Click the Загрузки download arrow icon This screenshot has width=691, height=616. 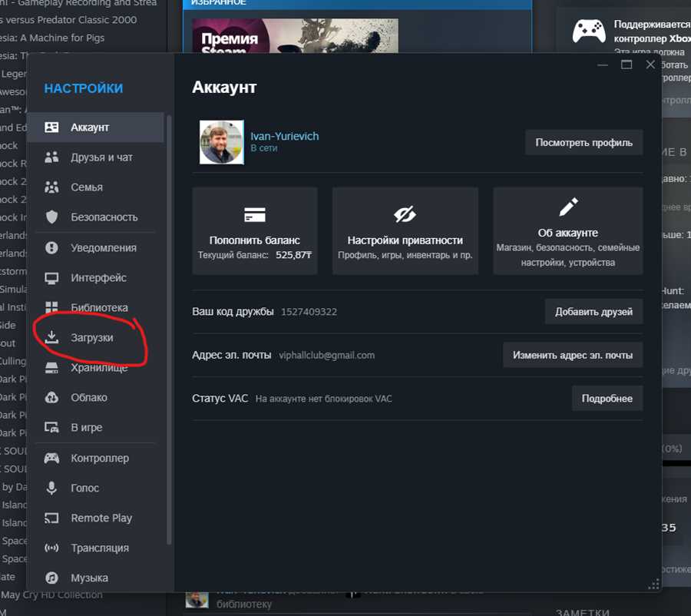[51, 337]
